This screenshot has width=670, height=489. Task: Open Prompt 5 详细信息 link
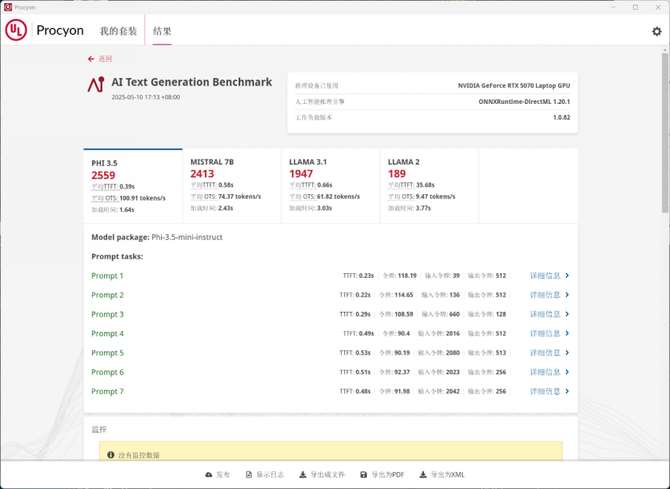(x=545, y=353)
